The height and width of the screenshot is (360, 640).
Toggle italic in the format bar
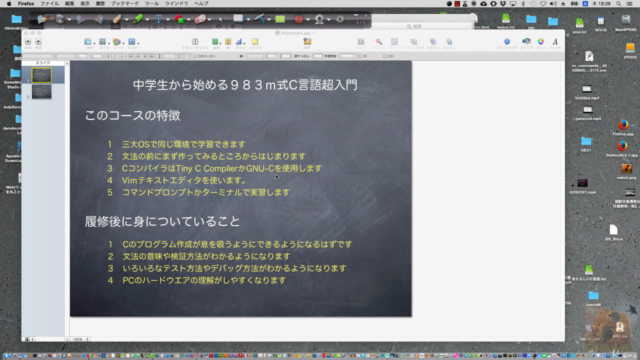click(115, 56)
